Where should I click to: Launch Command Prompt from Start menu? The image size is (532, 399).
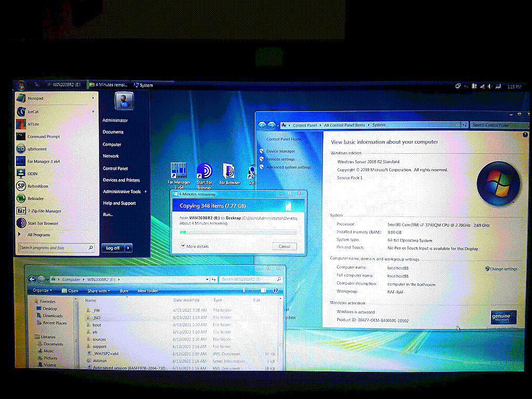pos(56,136)
